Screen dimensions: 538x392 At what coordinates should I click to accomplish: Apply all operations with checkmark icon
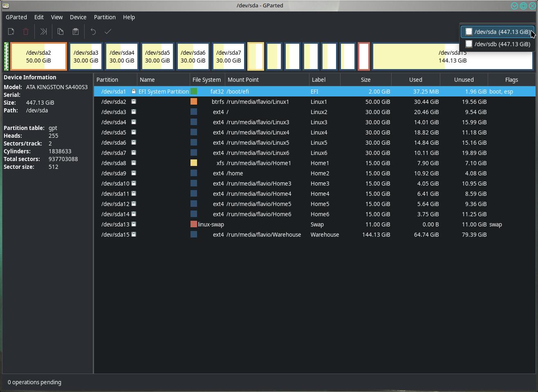108,31
